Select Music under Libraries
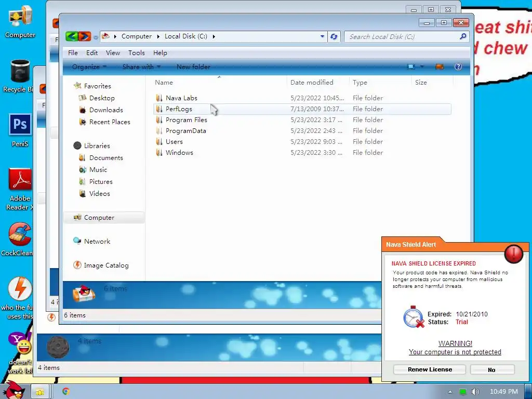Image resolution: width=532 pixels, height=399 pixels. [98, 170]
